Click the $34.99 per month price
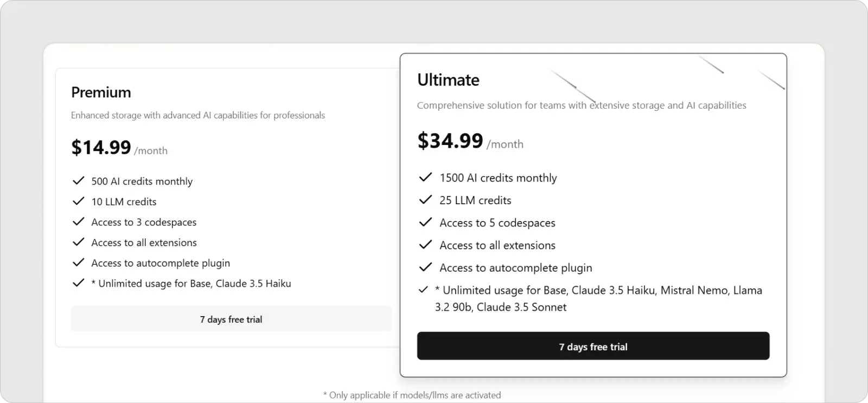The height and width of the screenshot is (403, 868). click(x=470, y=141)
